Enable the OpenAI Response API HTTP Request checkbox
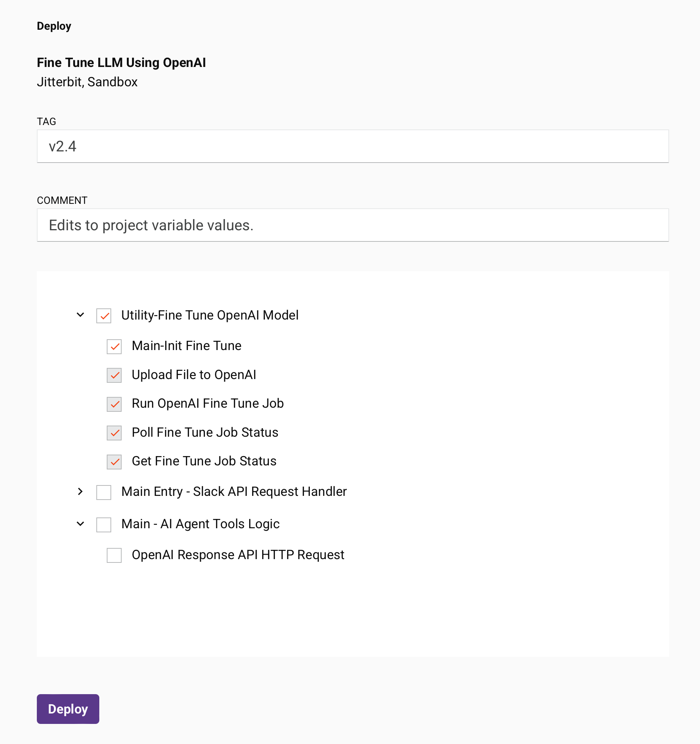Image resolution: width=700 pixels, height=744 pixels. pyautogui.click(x=114, y=555)
